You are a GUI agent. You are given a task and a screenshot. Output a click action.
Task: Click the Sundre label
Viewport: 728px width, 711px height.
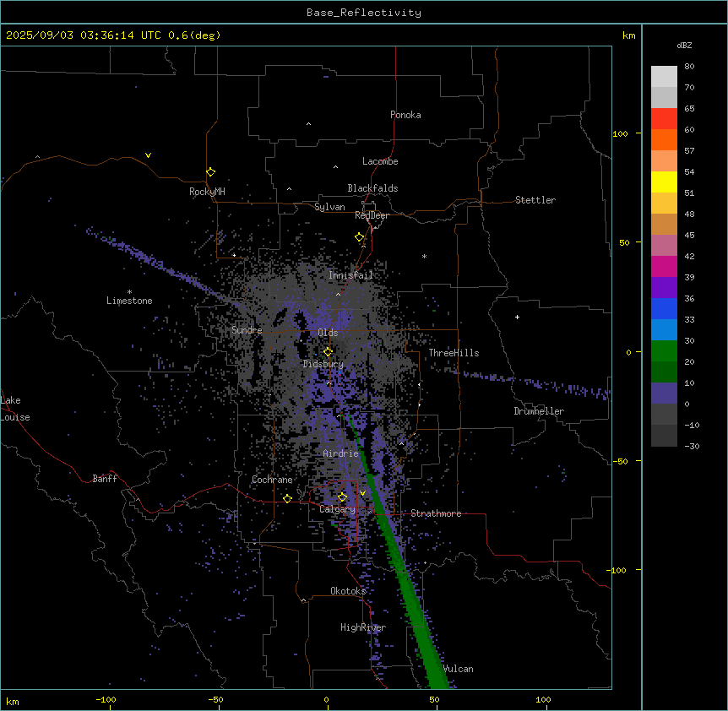[x=247, y=330]
